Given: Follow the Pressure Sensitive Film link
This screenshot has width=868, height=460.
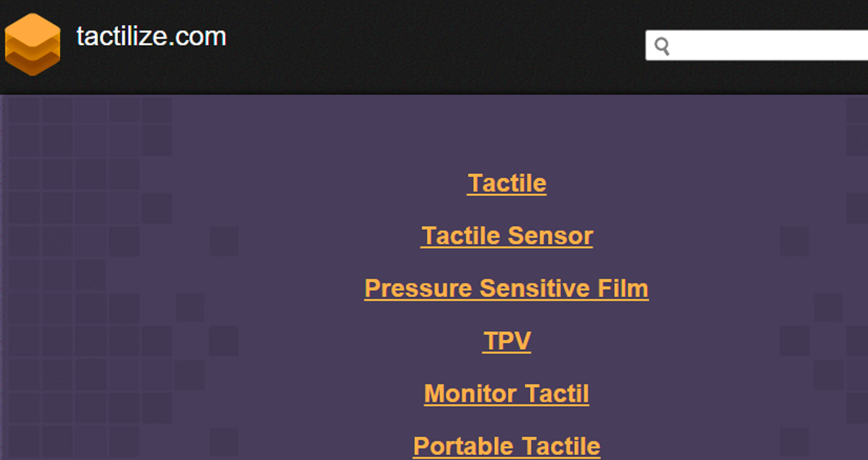Looking at the screenshot, I should (x=506, y=288).
